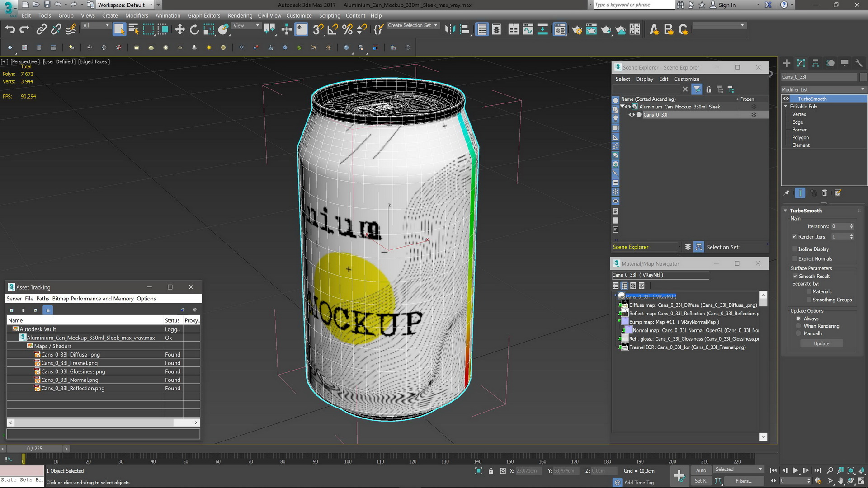This screenshot has height=488, width=868.
Task: Open the Curve Editor icon
Action: click(528, 30)
